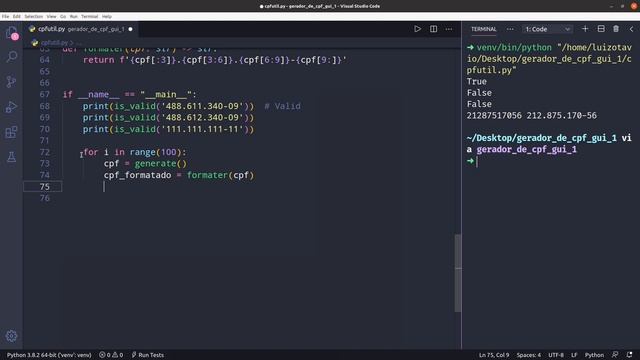Screen dimensions: 640x360
Task: Open the Help menu
Action: tap(107, 17)
